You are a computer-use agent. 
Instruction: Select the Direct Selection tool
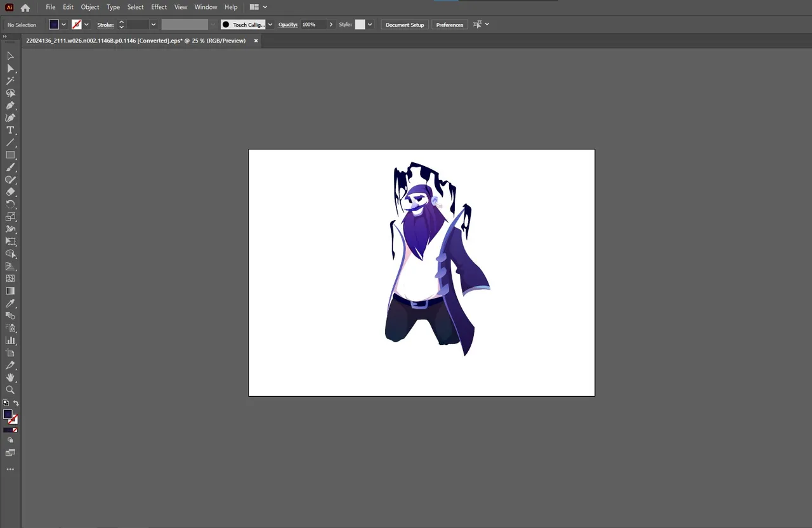(x=10, y=68)
